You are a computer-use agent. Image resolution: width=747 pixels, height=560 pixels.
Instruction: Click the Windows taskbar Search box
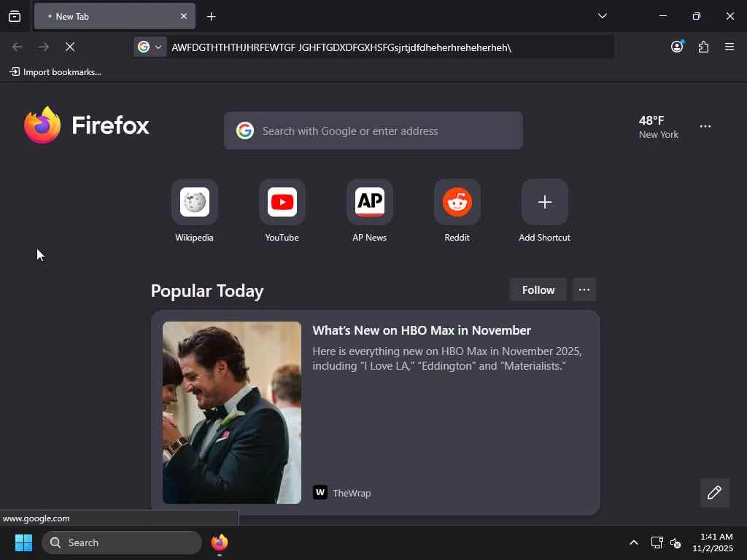click(x=122, y=542)
